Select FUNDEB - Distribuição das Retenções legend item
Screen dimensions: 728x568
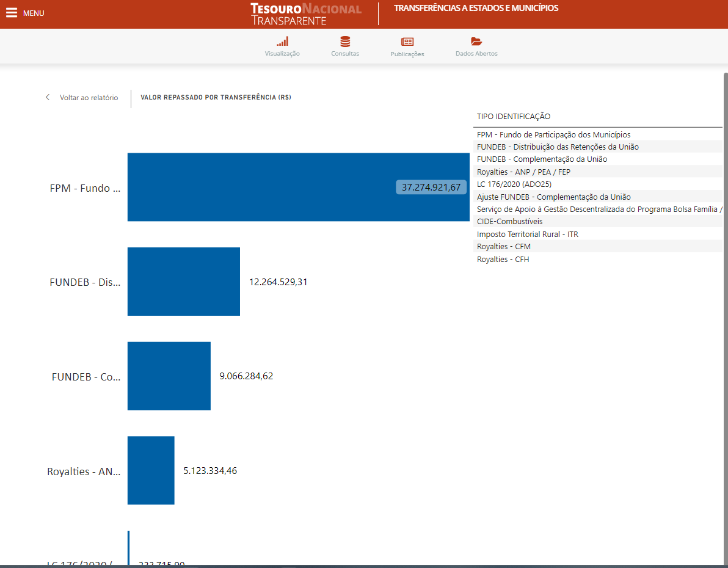(x=558, y=147)
